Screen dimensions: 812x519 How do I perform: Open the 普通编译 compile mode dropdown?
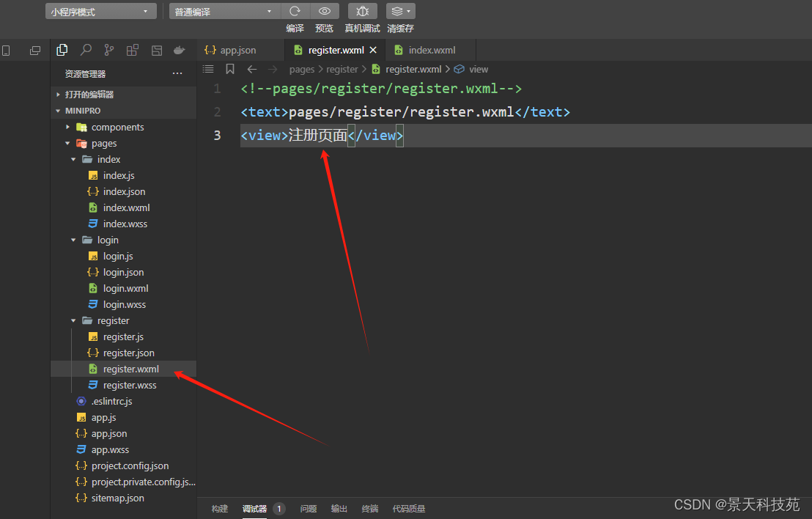225,12
